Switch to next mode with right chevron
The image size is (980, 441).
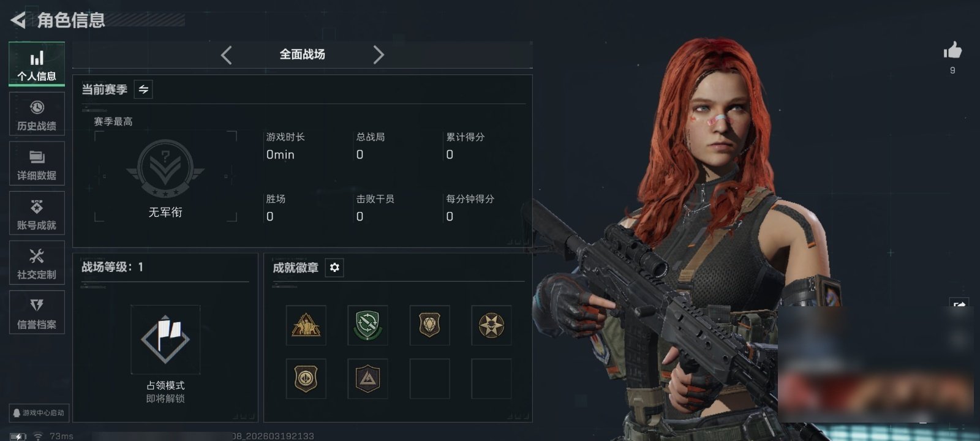tap(379, 55)
